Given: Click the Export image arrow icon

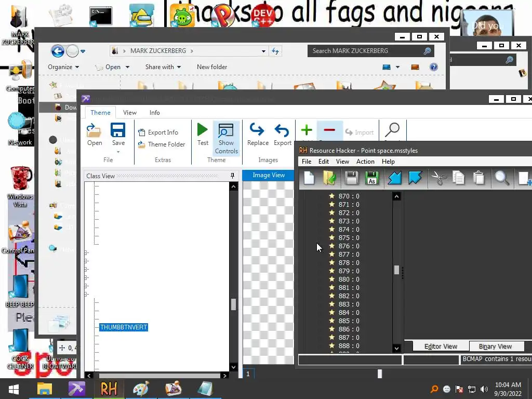Looking at the screenshot, I should (x=282, y=135).
